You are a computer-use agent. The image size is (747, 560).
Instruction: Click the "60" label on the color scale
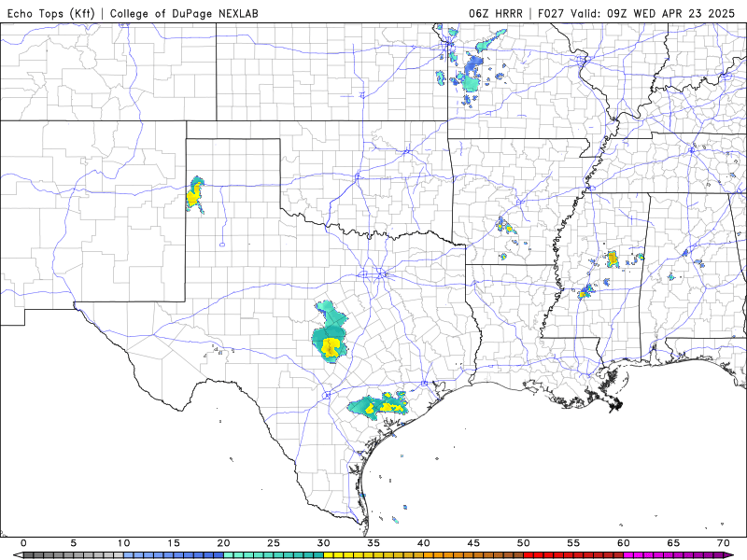click(x=624, y=543)
